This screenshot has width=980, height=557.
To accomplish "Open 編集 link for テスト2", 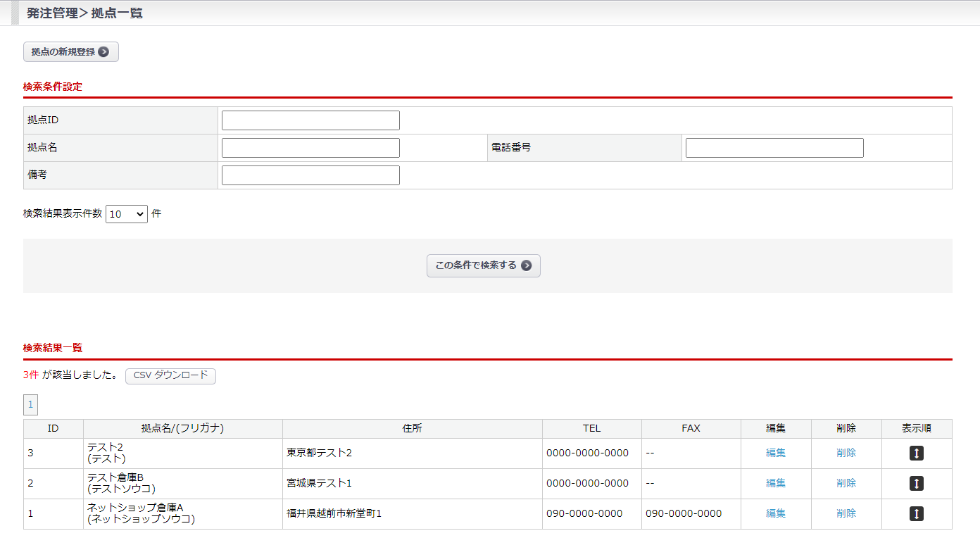I will pos(776,453).
